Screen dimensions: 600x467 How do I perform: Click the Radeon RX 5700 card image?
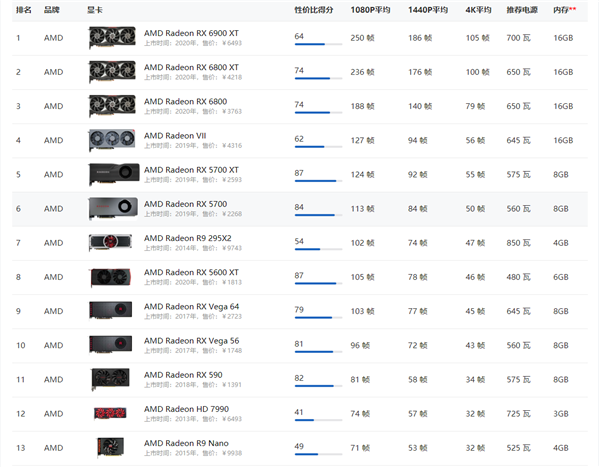pyautogui.click(x=113, y=208)
